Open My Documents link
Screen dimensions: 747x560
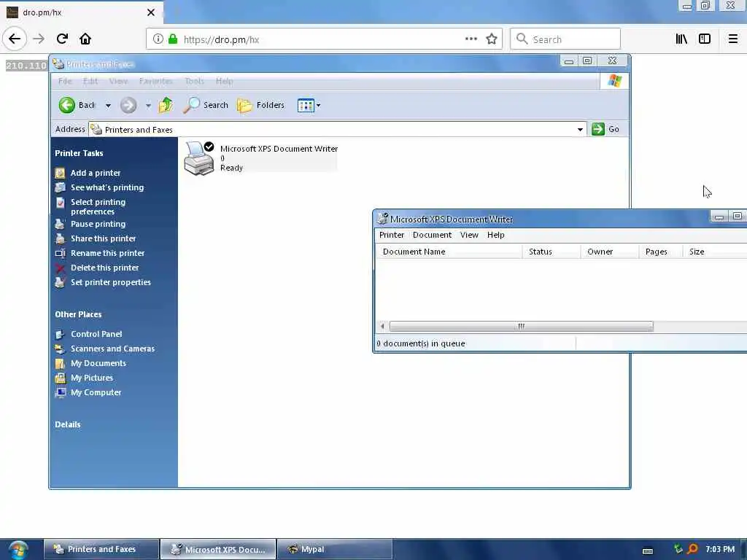pyautogui.click(x=98, y=363)
